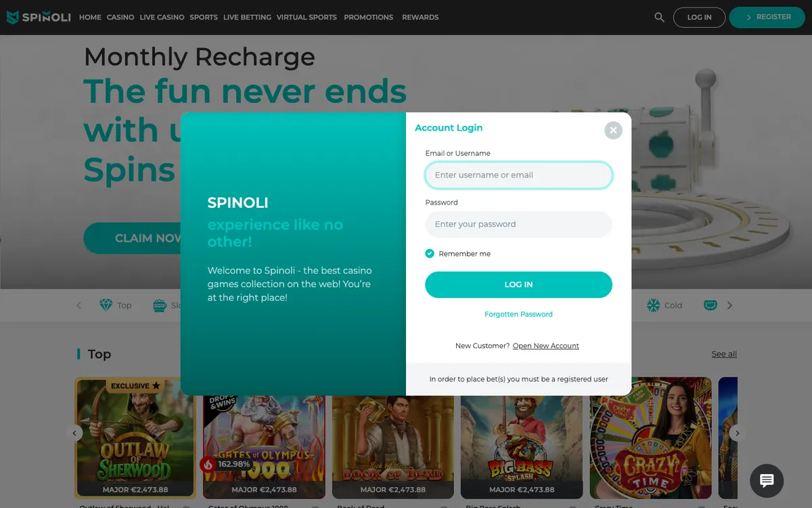Follow the Open New Account link
The image size is (812, 508).
(545, 346)
